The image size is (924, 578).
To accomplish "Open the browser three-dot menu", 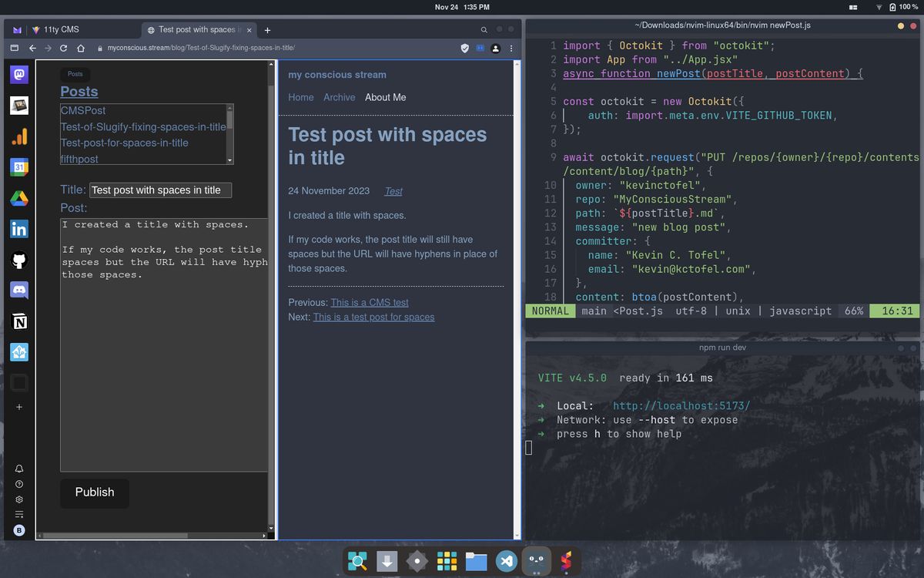I will (511, 48).
